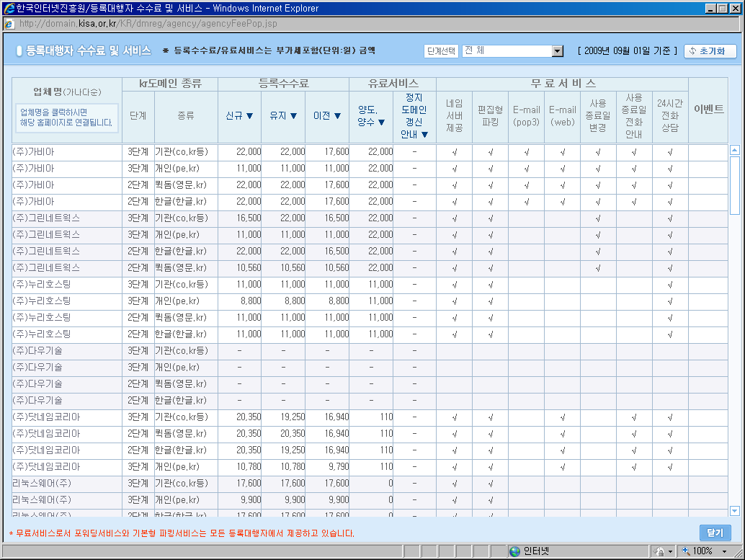Screen dimensions: 745x560
Task: Click the page icon beside the URL
Action: pyautogui.click(x=9, y=24)
